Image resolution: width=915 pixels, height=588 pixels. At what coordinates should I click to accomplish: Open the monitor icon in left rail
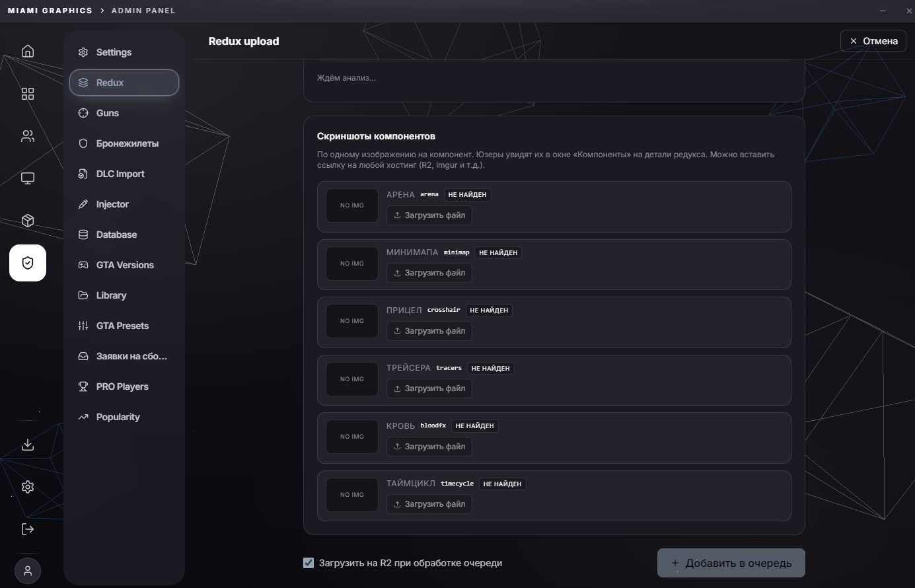(x=28, y=178)
